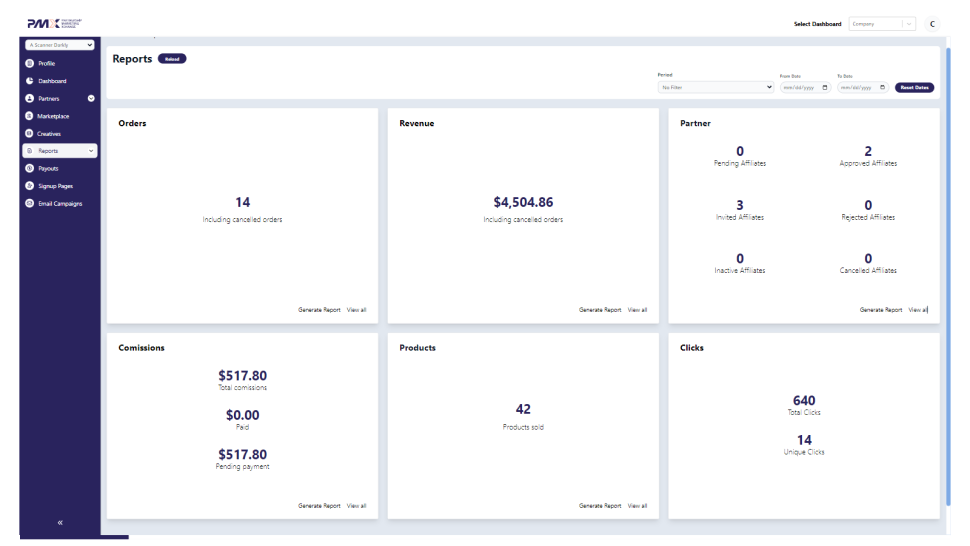Click the Creatives sidebar icon

click(x=29, y=133)
